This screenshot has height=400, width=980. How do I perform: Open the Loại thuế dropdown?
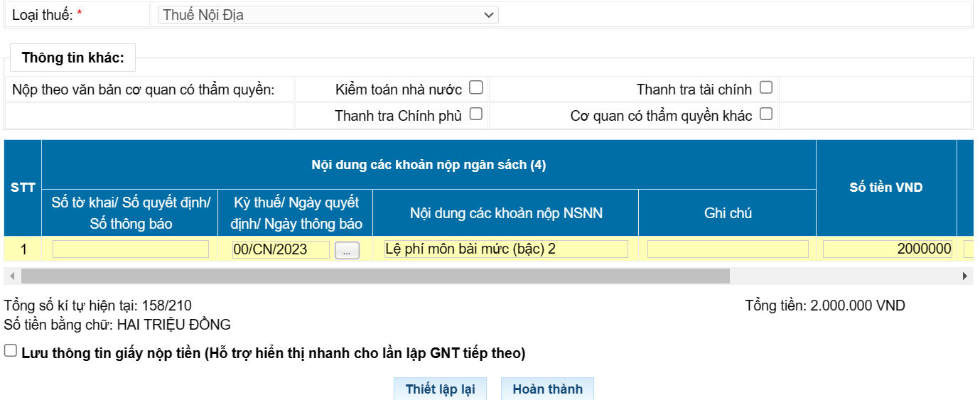tap(328, 14)
